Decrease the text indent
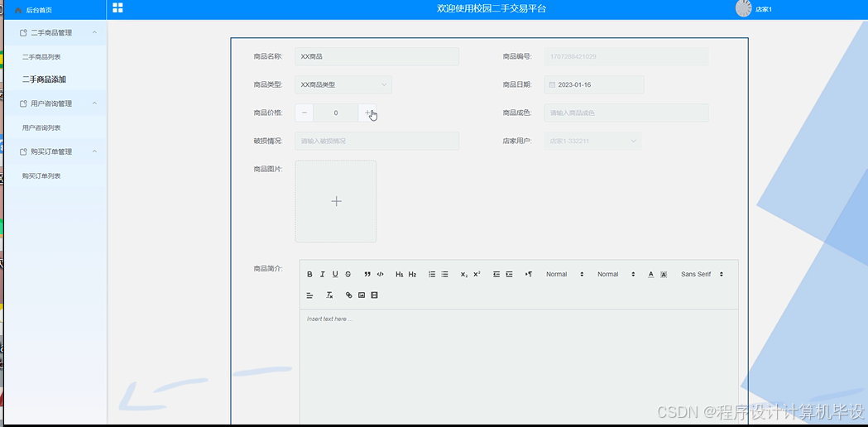The image size is (868, 427). click(496, 274)
